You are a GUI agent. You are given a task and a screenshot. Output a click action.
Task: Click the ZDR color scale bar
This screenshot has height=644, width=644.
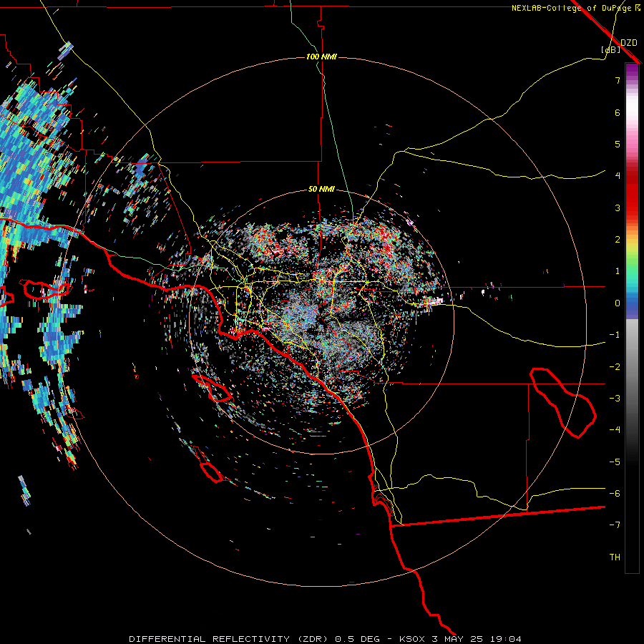632,318
